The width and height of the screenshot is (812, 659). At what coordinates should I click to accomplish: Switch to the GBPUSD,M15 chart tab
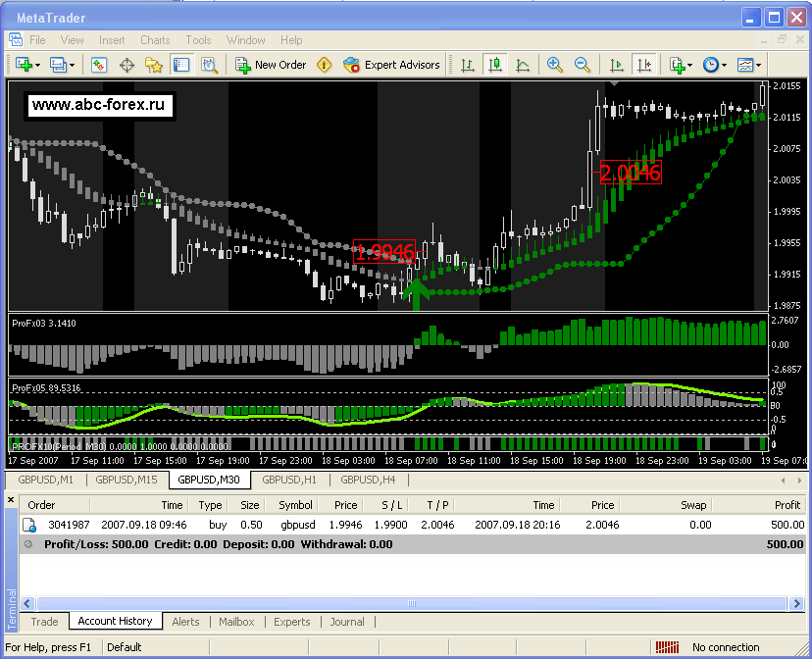tap(127, 480)
